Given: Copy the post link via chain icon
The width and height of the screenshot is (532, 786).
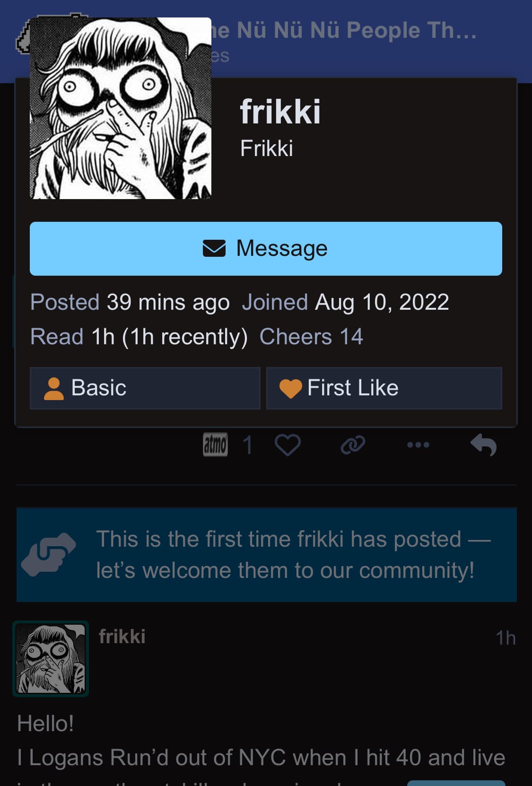Looking at the screenshot, I should [353, 445].
